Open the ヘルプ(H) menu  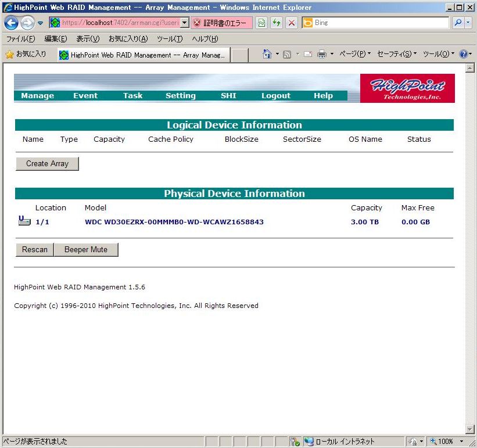click(x=205, y=39)
